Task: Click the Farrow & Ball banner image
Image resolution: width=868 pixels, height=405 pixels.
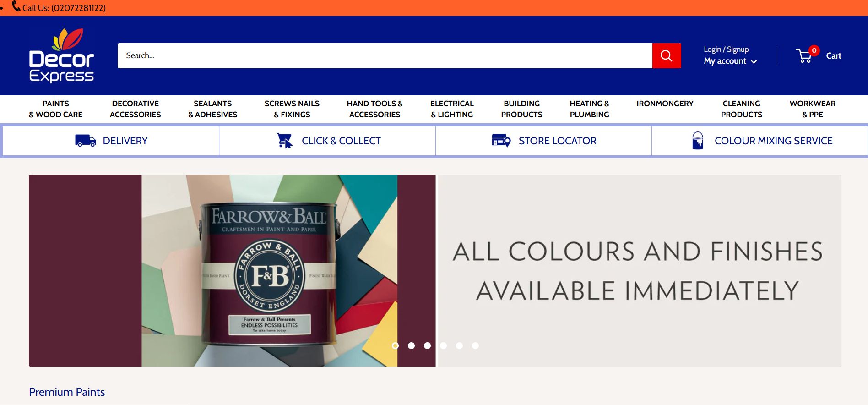Action: [x=232, y=271]
